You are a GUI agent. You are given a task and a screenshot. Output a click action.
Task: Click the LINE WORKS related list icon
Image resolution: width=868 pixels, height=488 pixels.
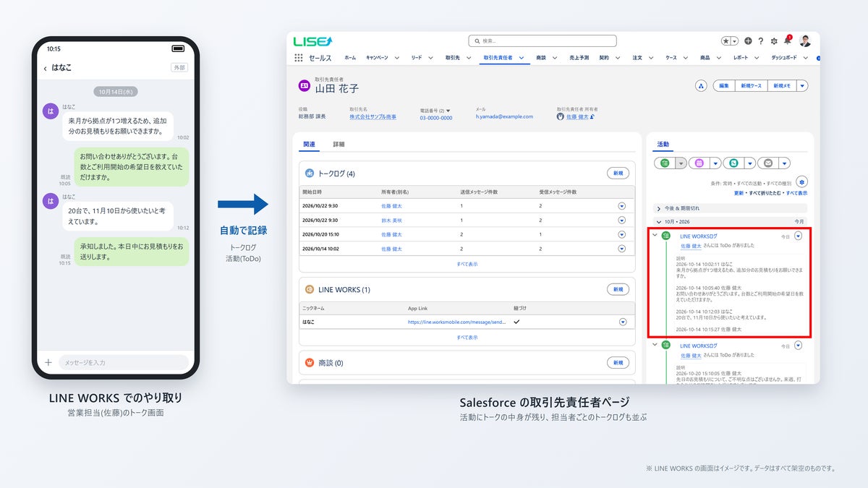click(x=310, y=289)
